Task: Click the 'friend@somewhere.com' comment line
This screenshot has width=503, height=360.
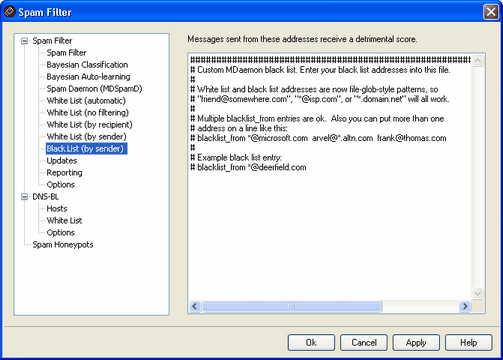Action: pos(320,99)
